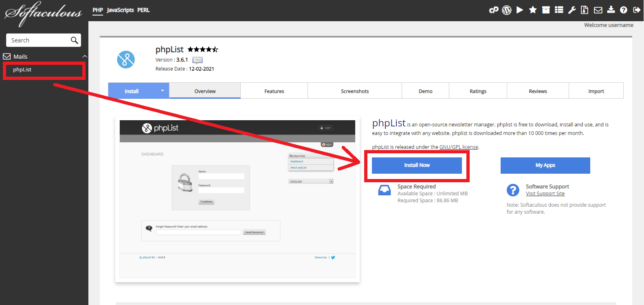
Task: Click the play demos icon
Action: pos(520,10)
